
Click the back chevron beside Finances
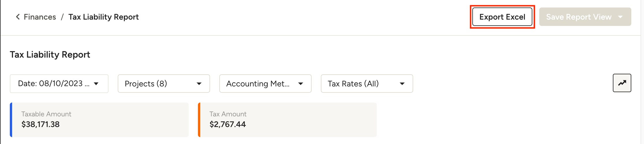18,17
